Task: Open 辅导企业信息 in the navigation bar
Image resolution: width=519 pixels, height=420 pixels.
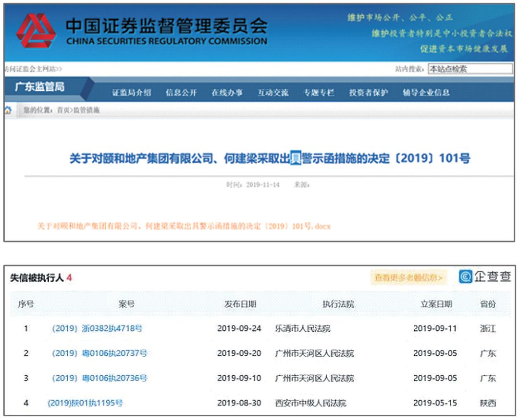Action: 426,93
